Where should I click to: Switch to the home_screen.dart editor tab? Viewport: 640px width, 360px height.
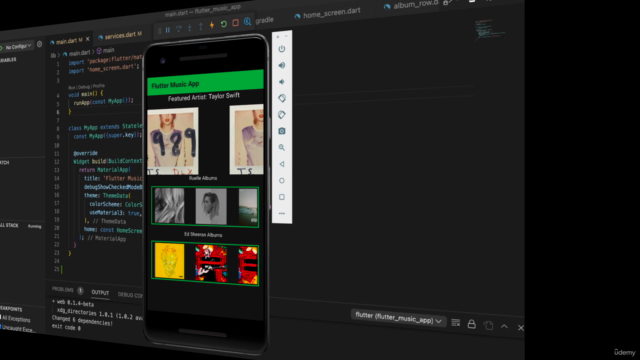coord(328,13)
